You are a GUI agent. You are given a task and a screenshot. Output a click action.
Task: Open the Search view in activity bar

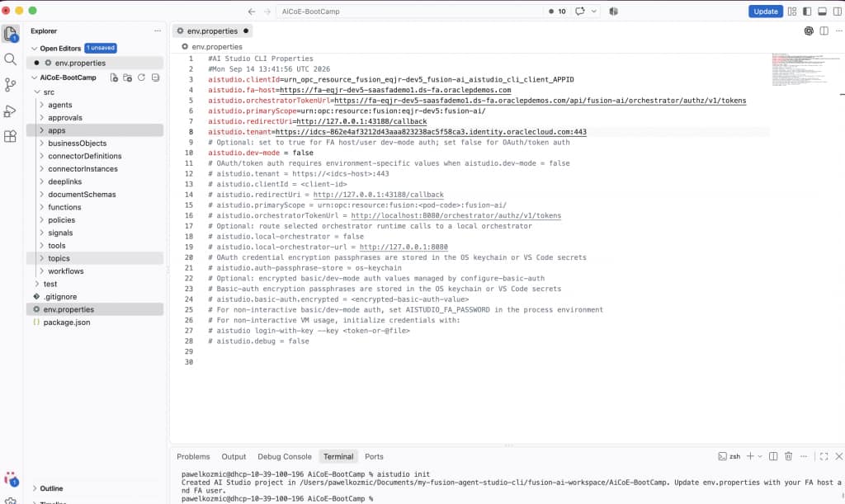tap(10, 59)
